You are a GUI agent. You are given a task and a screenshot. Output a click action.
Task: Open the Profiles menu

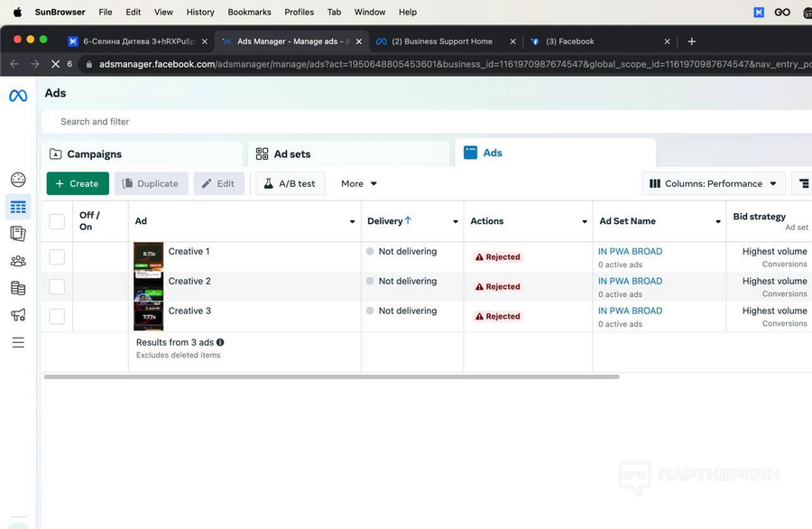pos(299,12)
